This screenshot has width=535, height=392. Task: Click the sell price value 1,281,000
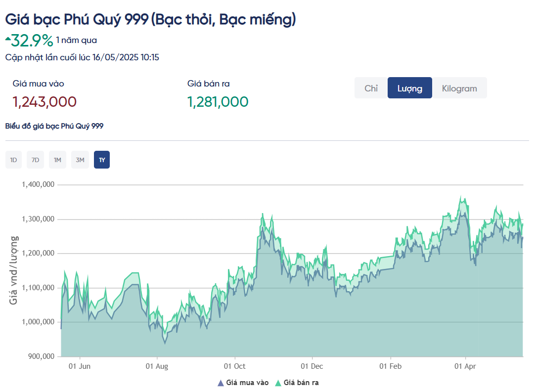[x=218, y=102]
